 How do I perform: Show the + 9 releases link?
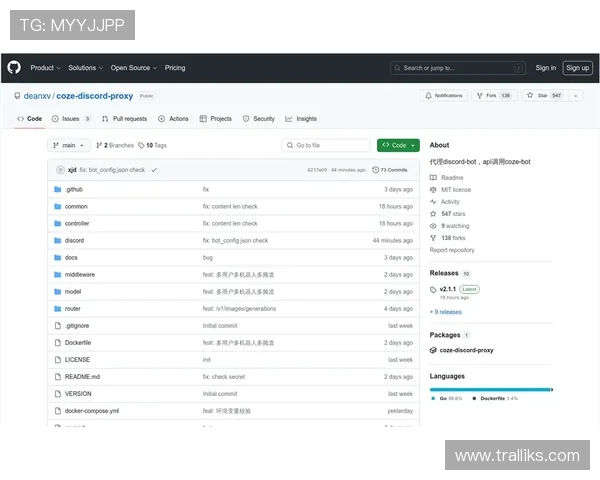click(446, 312)
